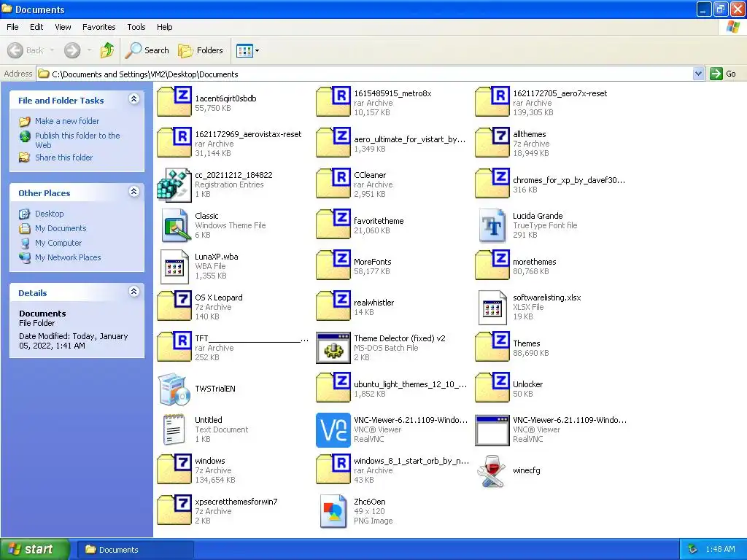Go to Desktop in Other Places
Image resolution: width=747 pixels, height=560 pixels.
click(x=49, y=214)
